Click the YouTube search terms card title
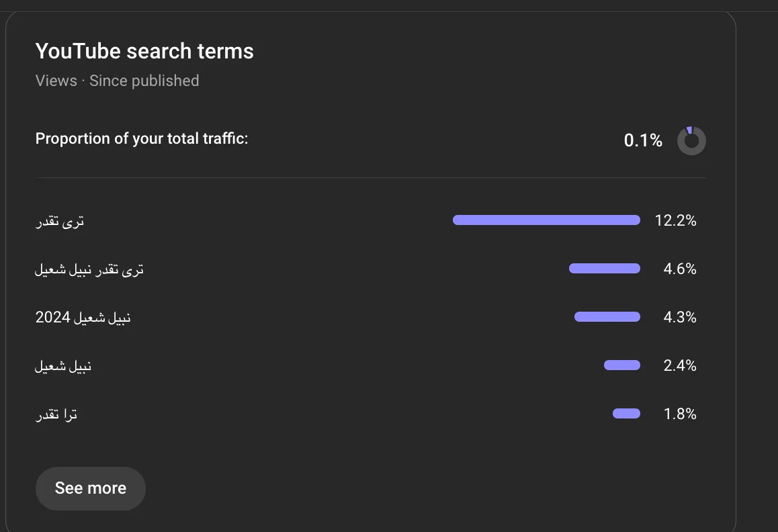The width and height of the screenshot is (778, 532). pos(144,51)
